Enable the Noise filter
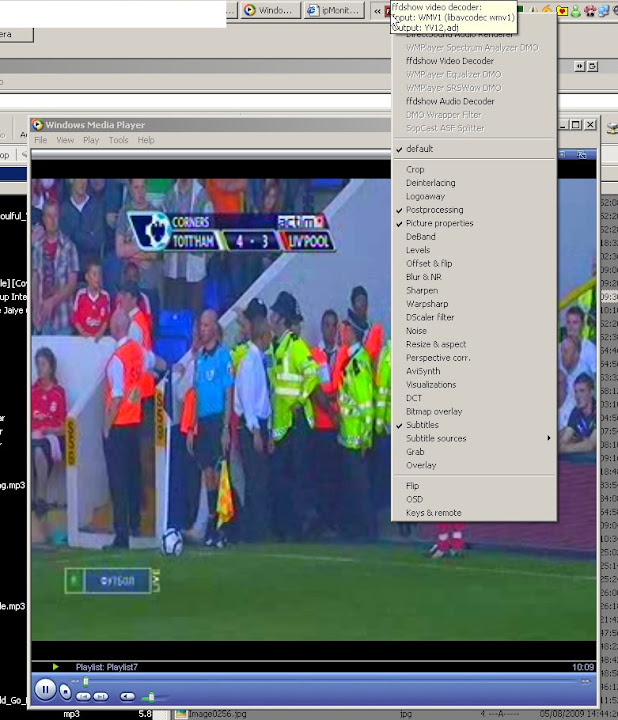This screenshot has height=720, width=618. pos(474,331)
